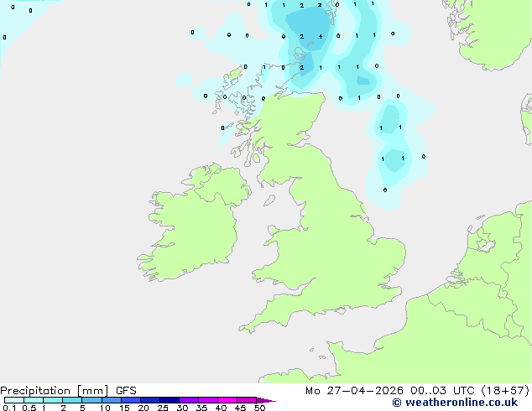Click the '(18+57)' forecast run text
Image resolution: width=532 pixels, height=411 pixels.
505,391
